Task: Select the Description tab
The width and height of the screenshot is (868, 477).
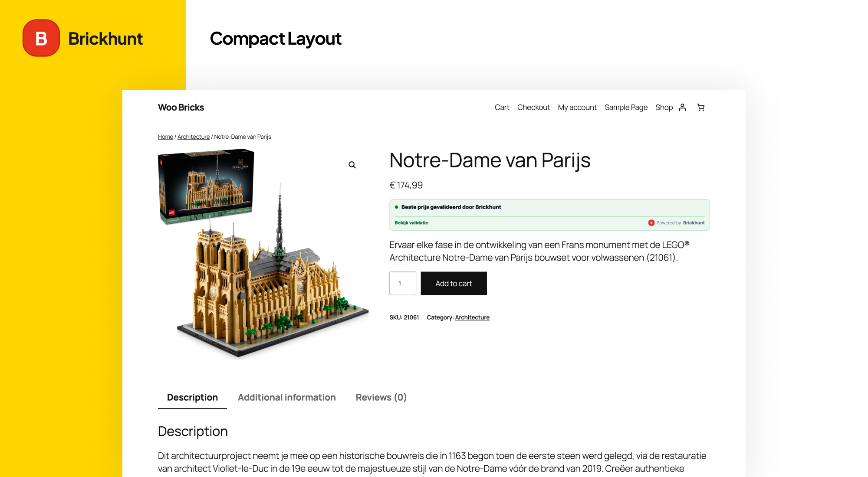Action: pos(192,397)
